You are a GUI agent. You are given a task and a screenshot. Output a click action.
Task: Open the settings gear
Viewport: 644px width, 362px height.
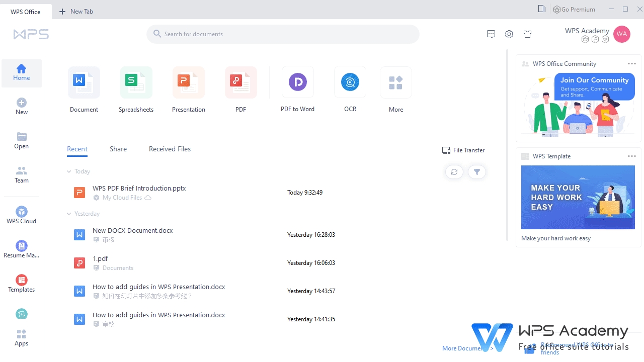[x=509, y=34]
